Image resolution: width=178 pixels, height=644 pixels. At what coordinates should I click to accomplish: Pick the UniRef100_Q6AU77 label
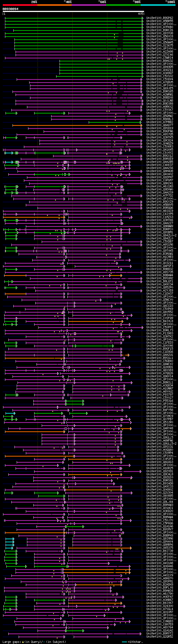point(160,125)
